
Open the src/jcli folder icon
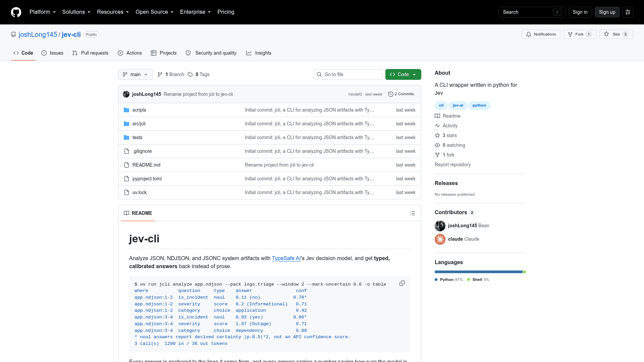coord(126,124)
